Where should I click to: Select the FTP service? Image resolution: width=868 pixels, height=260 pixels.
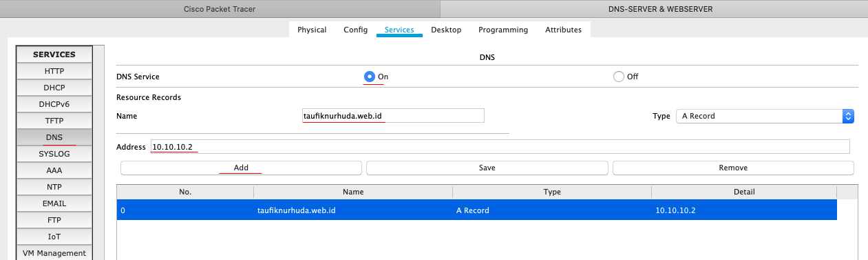[54, 220]
